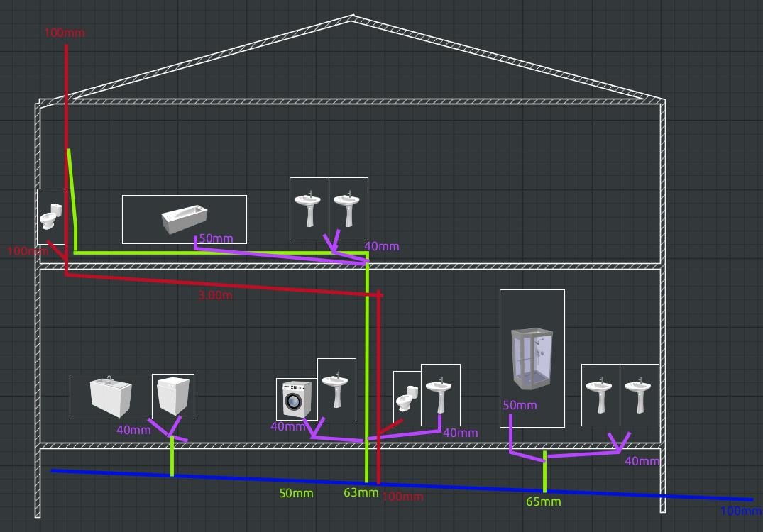Click the red 3.00m pipe length label
This screenshot has width=763, height=532.
(215, 295)
